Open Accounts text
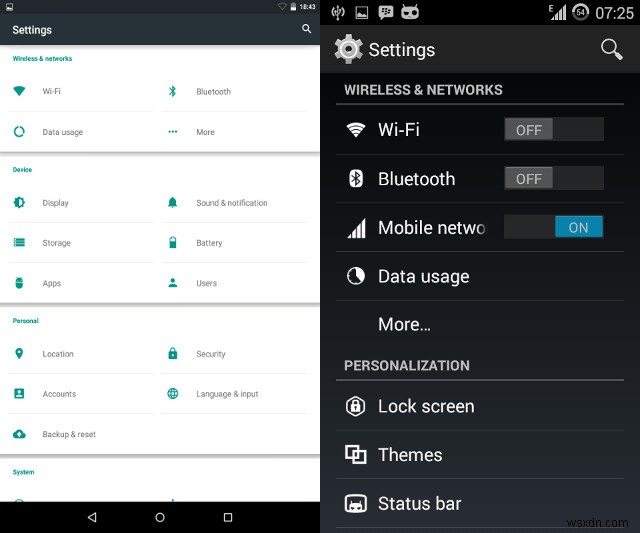The width and height of the screenshot is (640, 533). coord(59,393)
